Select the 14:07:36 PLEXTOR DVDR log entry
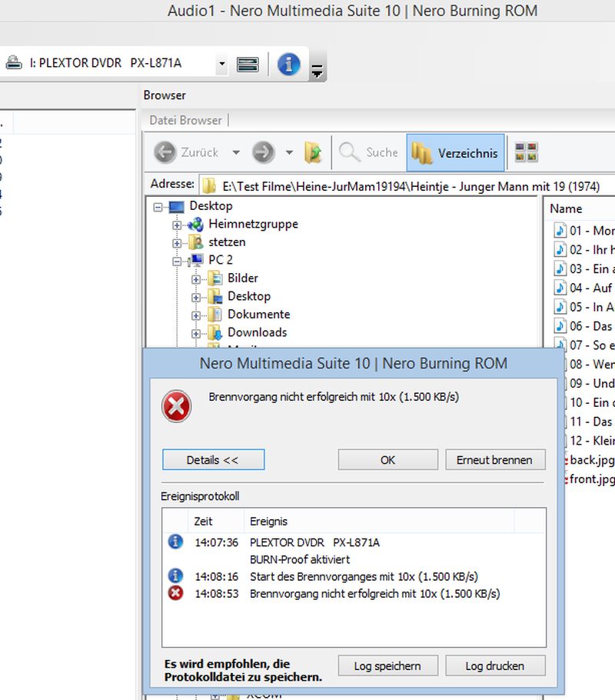This screenshot has height=700, width=615. [x=354, y=542]
